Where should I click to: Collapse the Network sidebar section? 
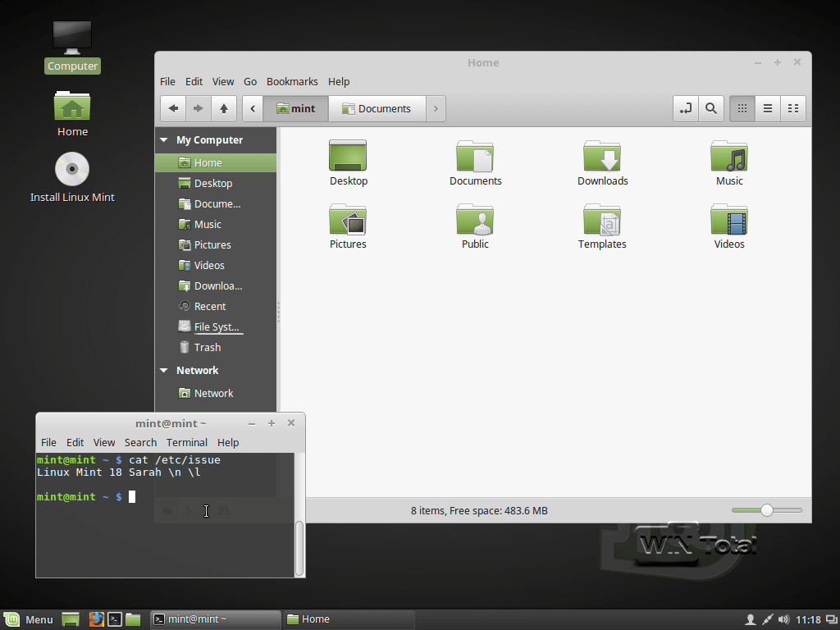(163, 370)
